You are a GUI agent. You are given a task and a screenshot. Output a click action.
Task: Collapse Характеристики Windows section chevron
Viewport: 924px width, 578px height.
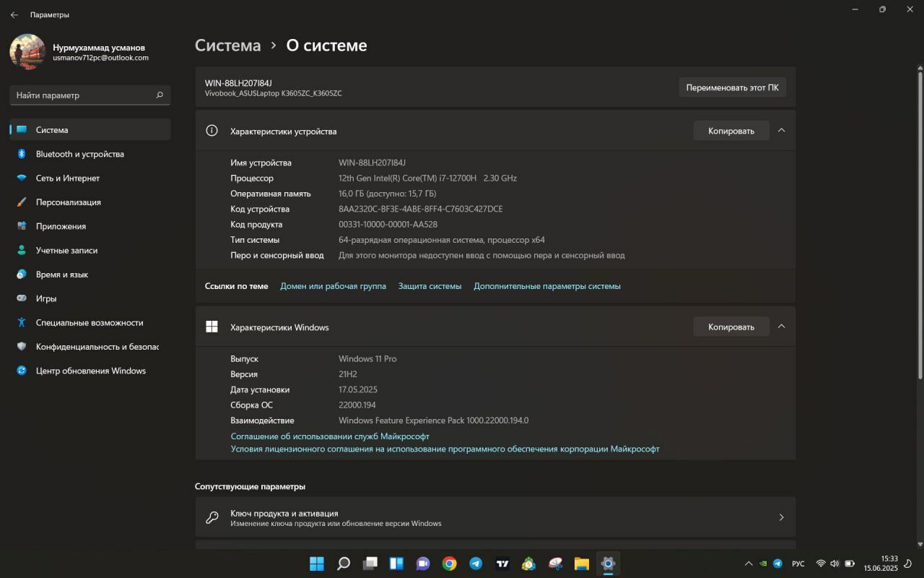point(781,327)
